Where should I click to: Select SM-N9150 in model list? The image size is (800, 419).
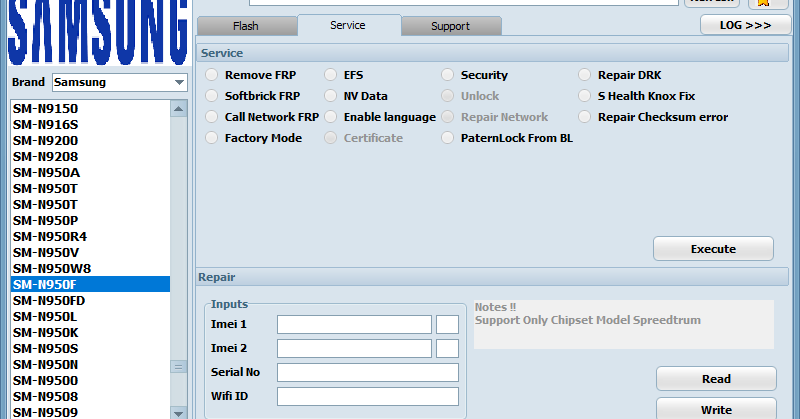point(90,109)
